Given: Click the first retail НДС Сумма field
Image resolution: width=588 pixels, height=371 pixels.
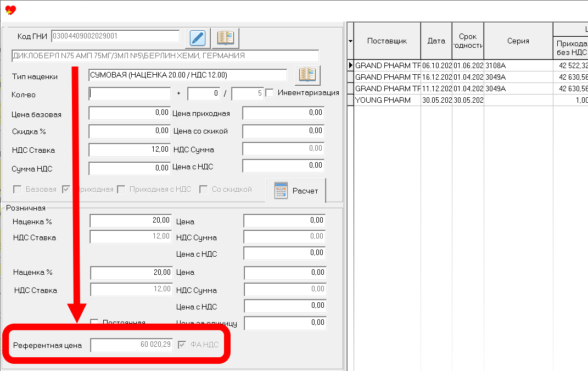Looking at the screenshot, I should pyautogui.click(x=284, y=236).
